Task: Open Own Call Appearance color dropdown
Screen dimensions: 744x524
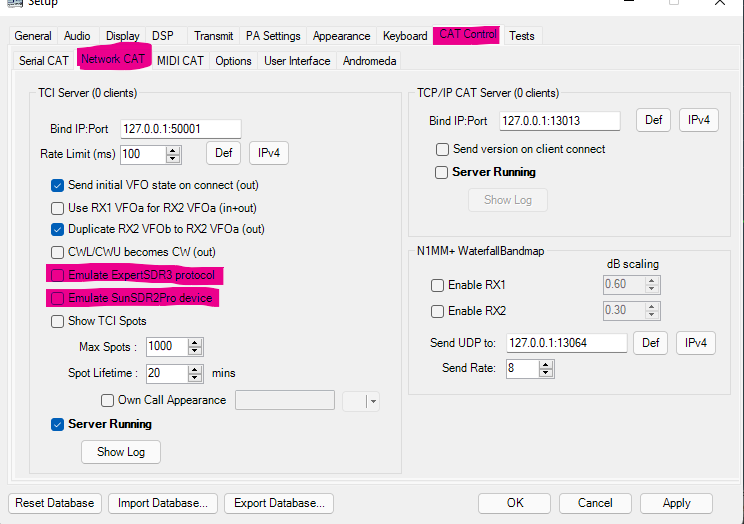Action: [x=372, y=401]
